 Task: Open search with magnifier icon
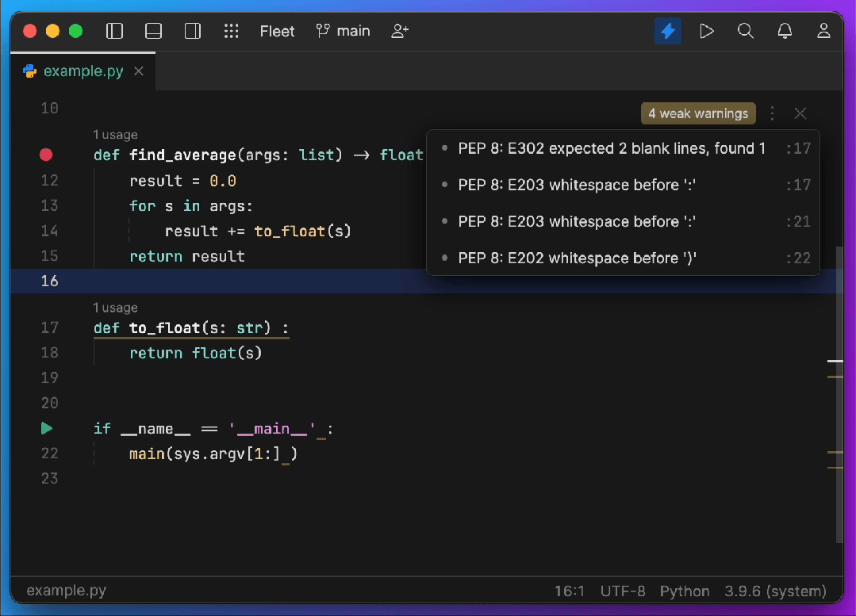pos(746,31)
